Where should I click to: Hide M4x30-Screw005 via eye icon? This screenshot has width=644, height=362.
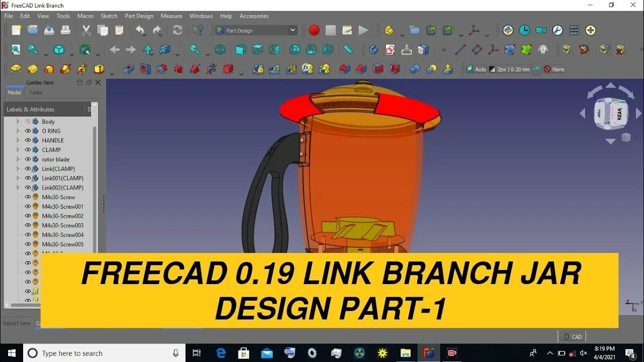[x=28, y=244]
